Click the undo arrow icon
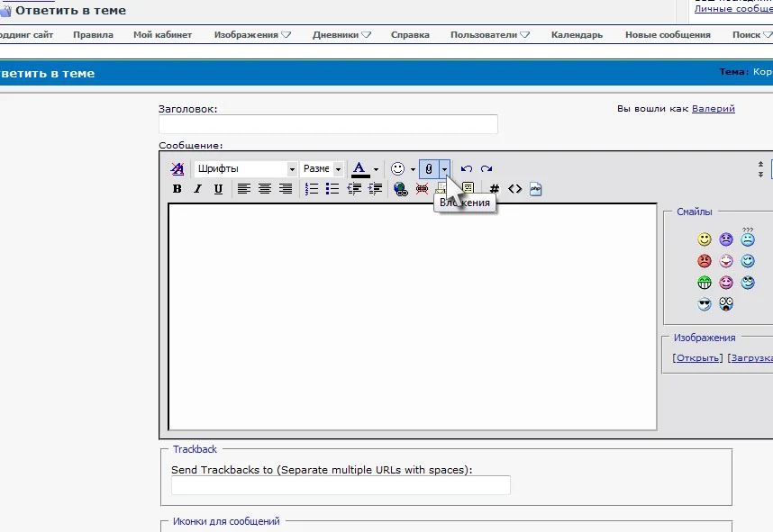Image resolution: width=773 pixels, height=532 pixels. tap(467, 168)
